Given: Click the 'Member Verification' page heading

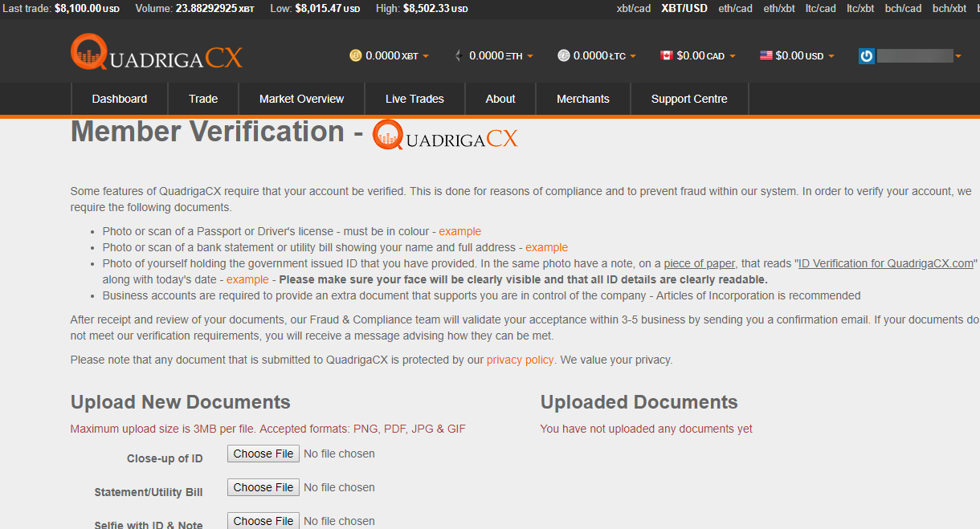Looking at the screenshot, I should pyautogui.click(x=207, y=132).
